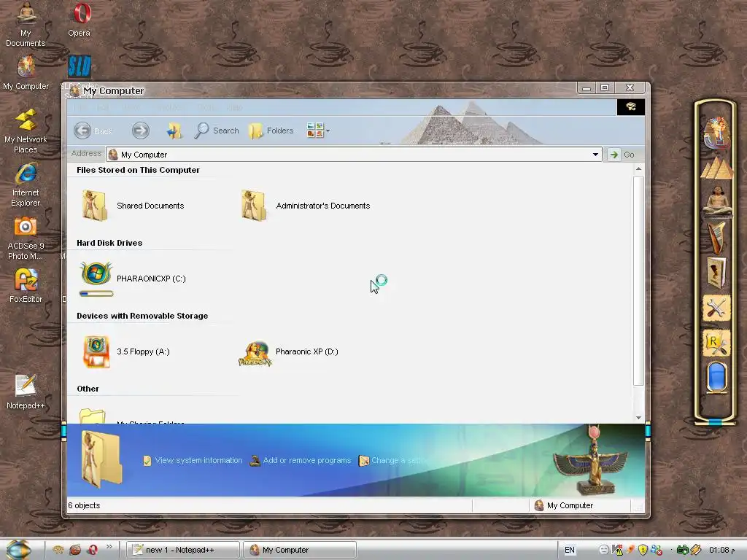Viewport: 747px width, 560px height.
Task: Open the Edit menu
Action: [103, 108]
